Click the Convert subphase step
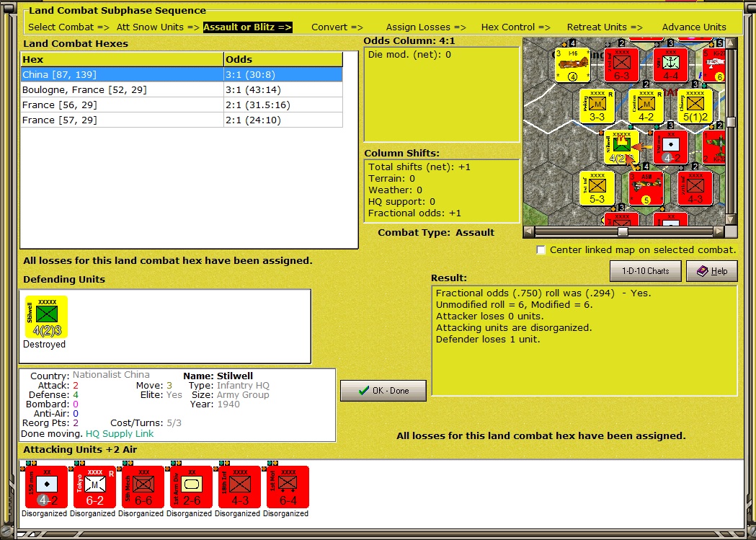 [x=337, y=27]
